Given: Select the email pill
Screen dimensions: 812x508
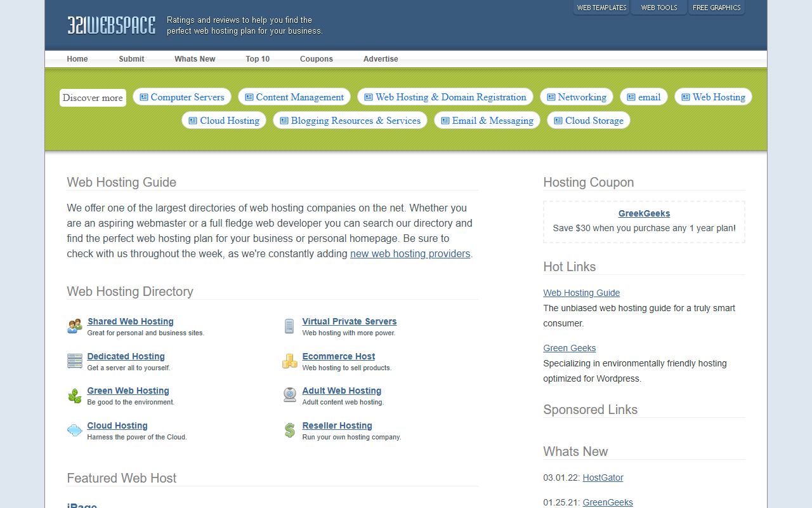Looking at the screenshot, I should [644, 97].
